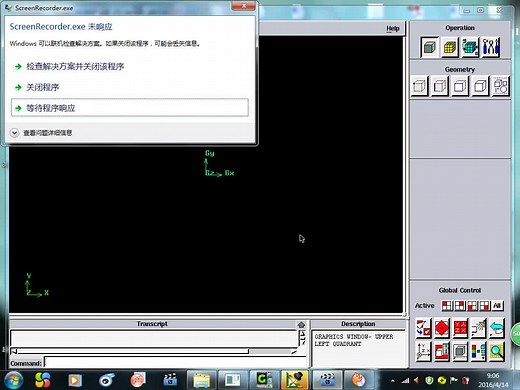
Task: Click the Fit to Window global control icon
Action: [423, 328]
